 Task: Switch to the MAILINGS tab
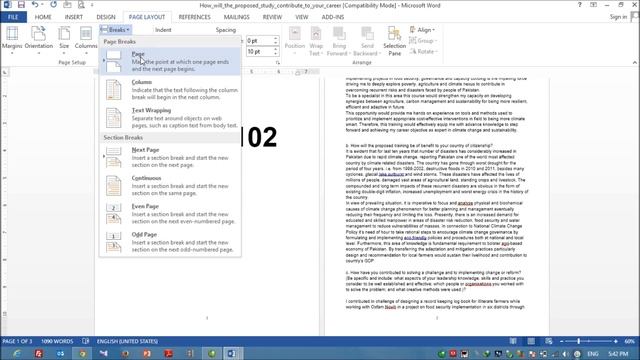click(x=236, y=17)
